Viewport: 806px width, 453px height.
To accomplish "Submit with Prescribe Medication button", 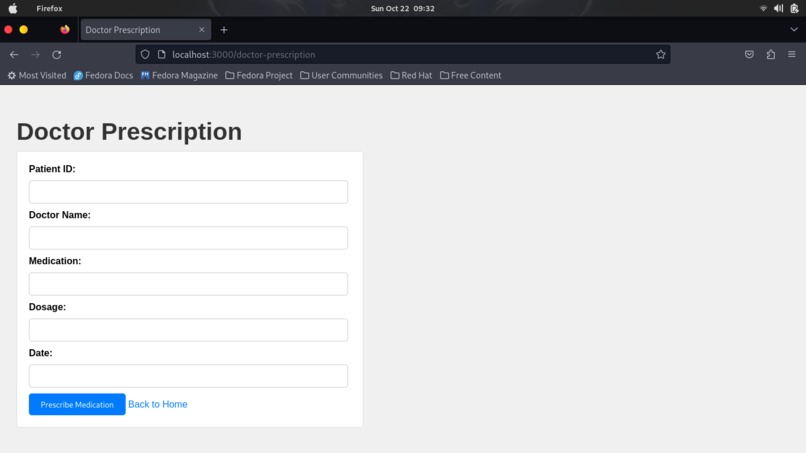I will 77,404.
